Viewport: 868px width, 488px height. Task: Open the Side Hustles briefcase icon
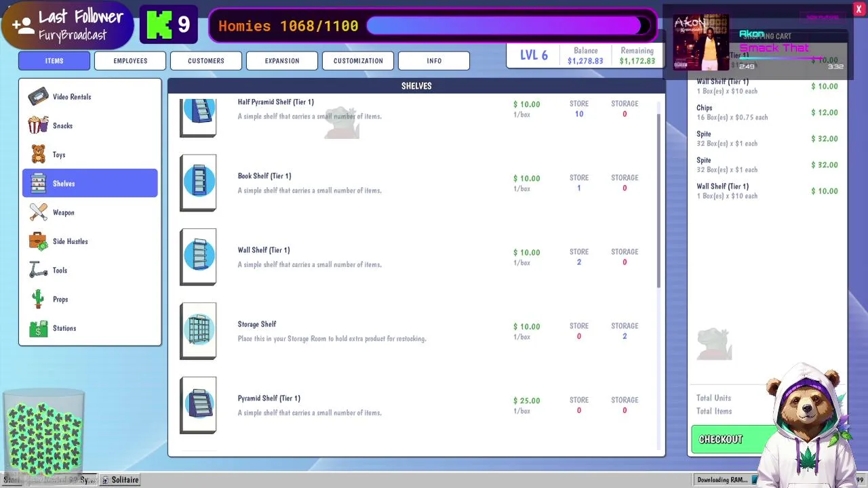tap(38, 241)
